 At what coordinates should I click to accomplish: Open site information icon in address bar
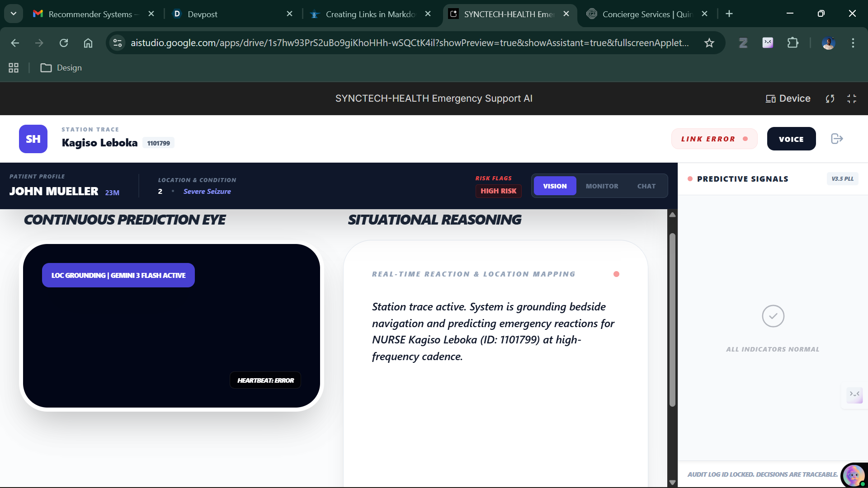click(x=118, y=43)
